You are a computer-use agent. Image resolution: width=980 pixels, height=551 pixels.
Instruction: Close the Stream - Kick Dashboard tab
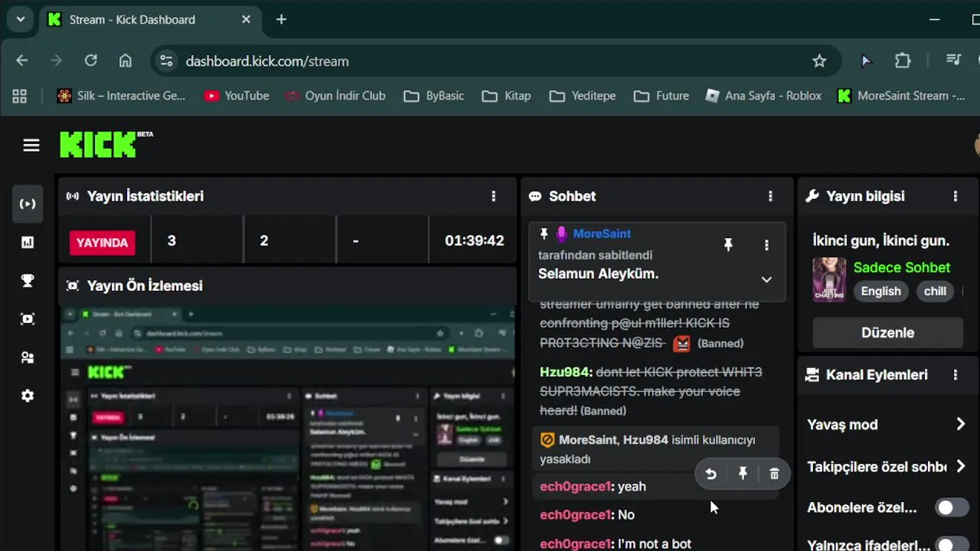pos(246,19)
